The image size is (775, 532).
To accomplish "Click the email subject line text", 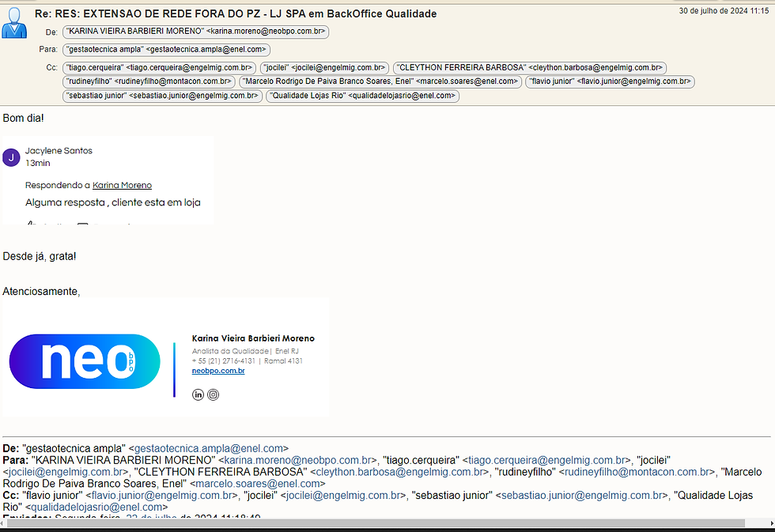I will coord(236,13).
